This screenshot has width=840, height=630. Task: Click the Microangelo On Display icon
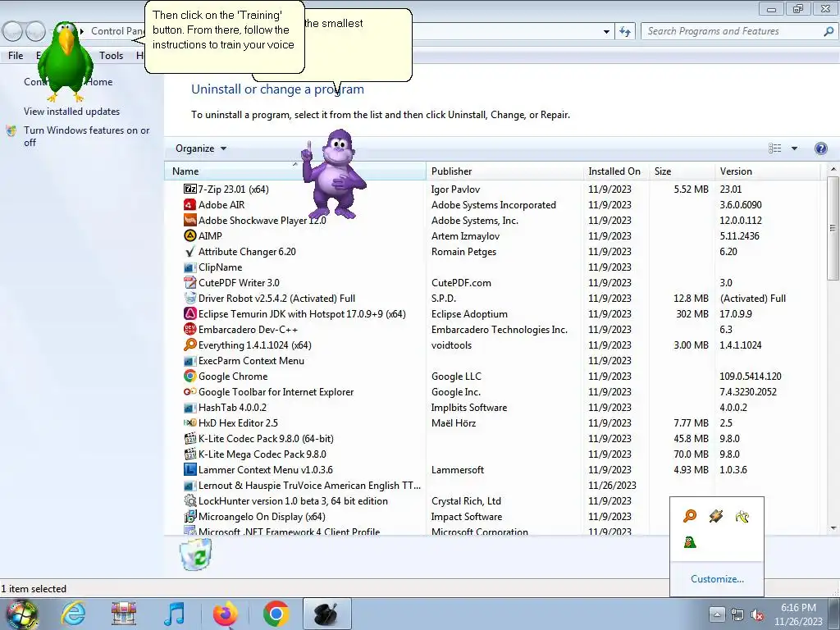pyautogui.click(x=189, y=517)
